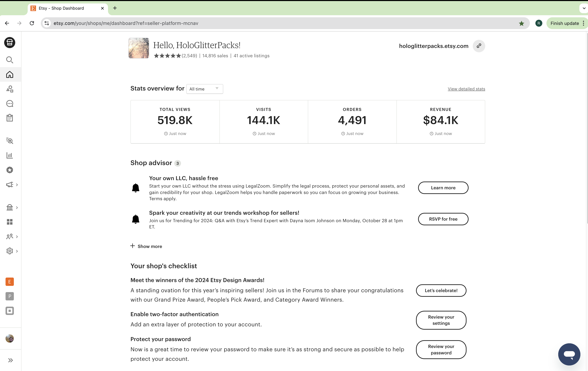This screenshot has width=588, height=371.
Task: Open the All time stats dropdown
Action: [x=205, y=89]
